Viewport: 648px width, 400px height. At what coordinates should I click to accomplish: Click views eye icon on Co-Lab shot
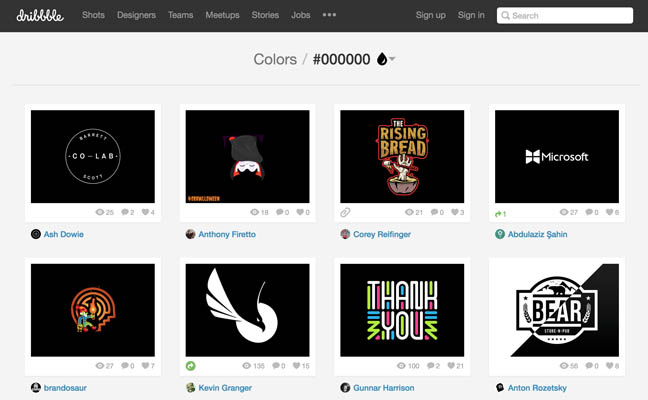(100, 212)
